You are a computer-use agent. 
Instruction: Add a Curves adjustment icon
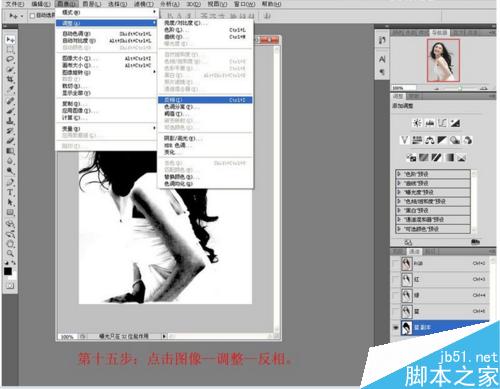click(x=442, y=123)
